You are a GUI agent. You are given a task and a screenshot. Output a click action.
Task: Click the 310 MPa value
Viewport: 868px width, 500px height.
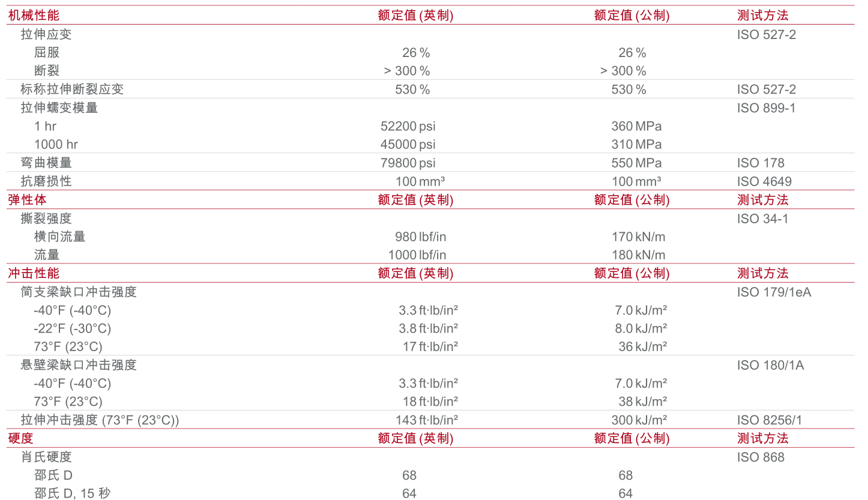coord(636,145)
